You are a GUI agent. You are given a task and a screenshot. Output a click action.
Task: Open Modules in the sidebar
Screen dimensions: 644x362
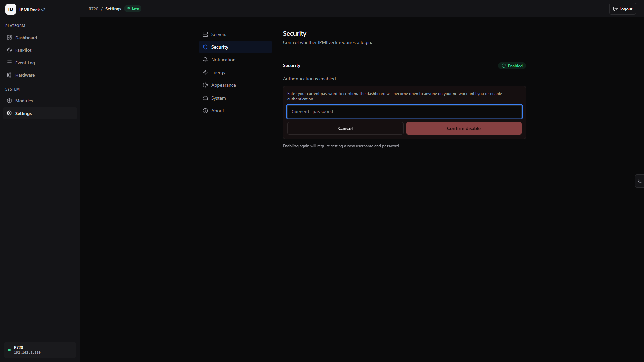pyautogui.click(x=40, y=101)
